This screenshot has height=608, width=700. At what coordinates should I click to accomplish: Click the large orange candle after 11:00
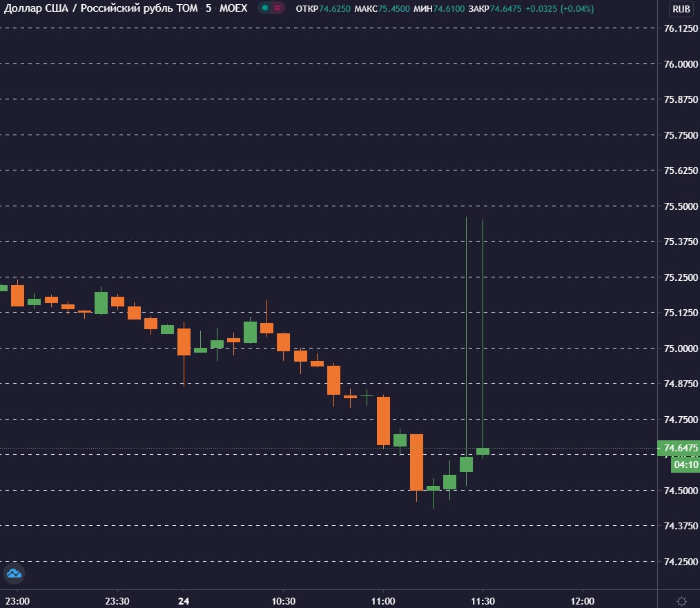[416, 462]
